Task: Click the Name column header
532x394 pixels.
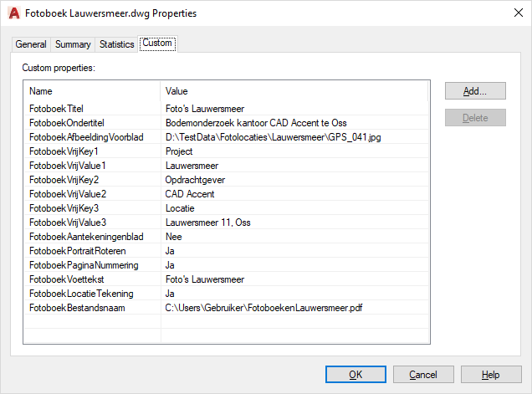Action: point(90,90)
